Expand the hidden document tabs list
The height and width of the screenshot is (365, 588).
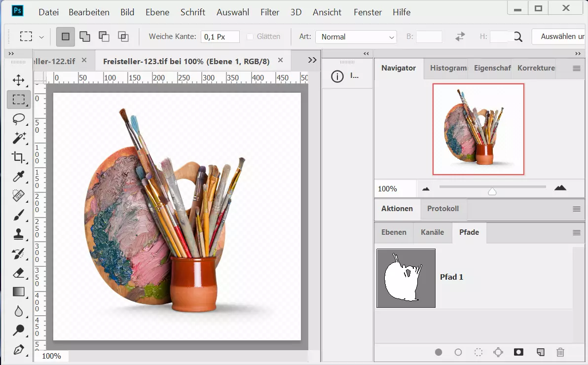[312, 60]
